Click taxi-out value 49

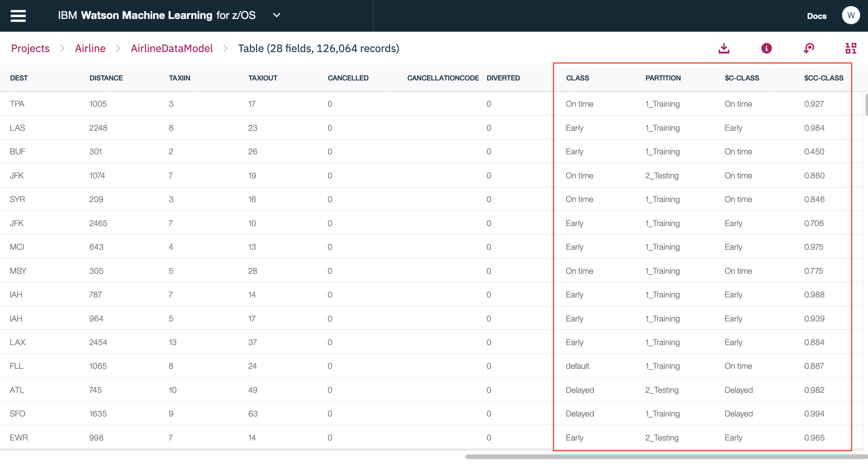253,390
